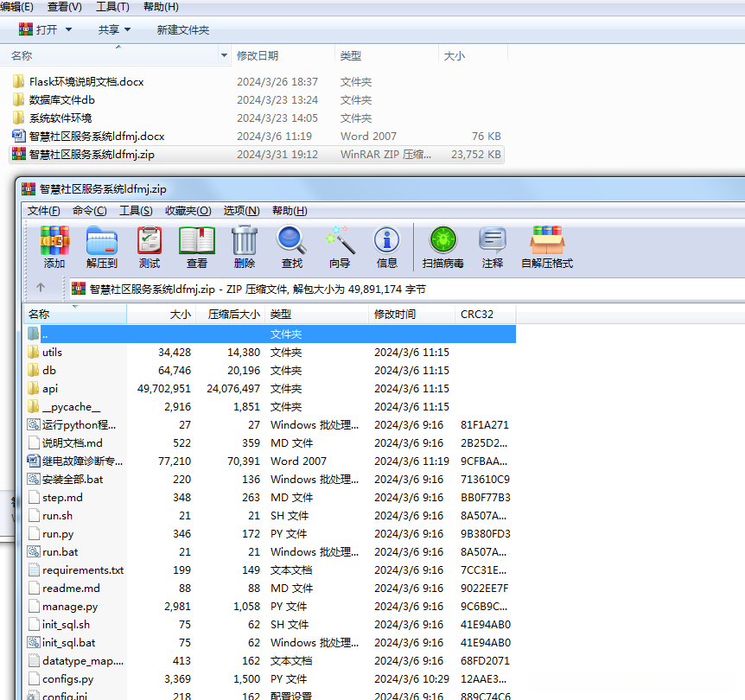745x700 pixels.
Task: Sort archive by CRC32 column header
Action: coord(485,314)
